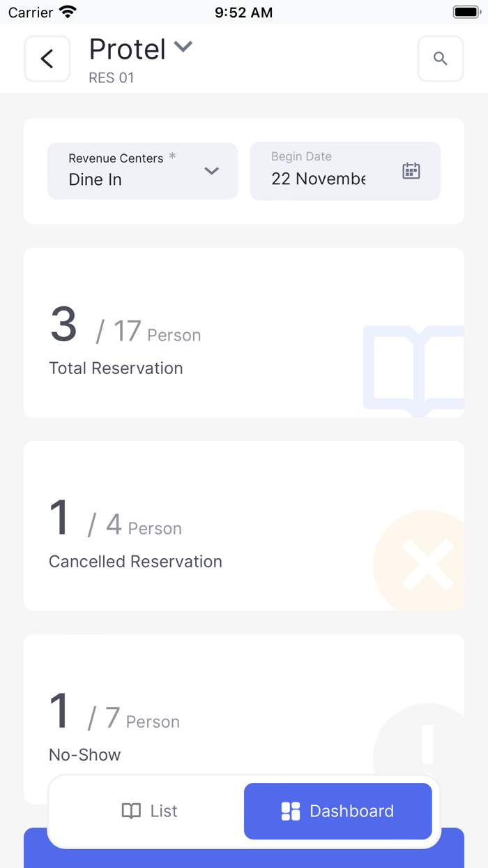Select the Dine In revenue center option
Image resolution: width=488 pixels, height=868 pixels.
[94, 179]
